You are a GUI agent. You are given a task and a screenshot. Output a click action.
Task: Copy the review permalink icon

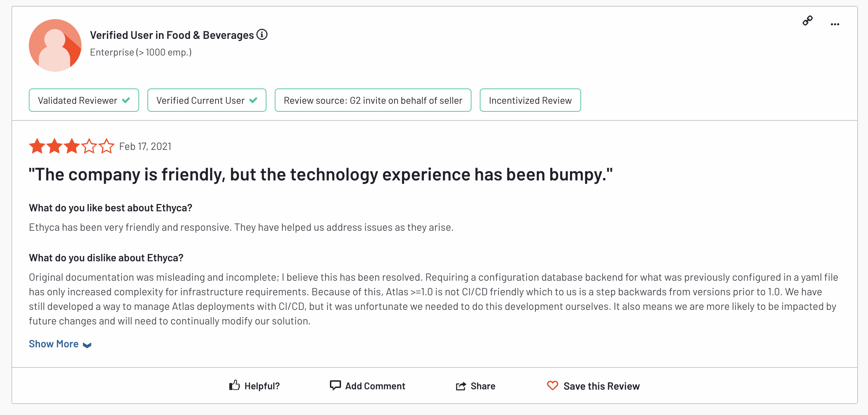click(x=807, y=21)
